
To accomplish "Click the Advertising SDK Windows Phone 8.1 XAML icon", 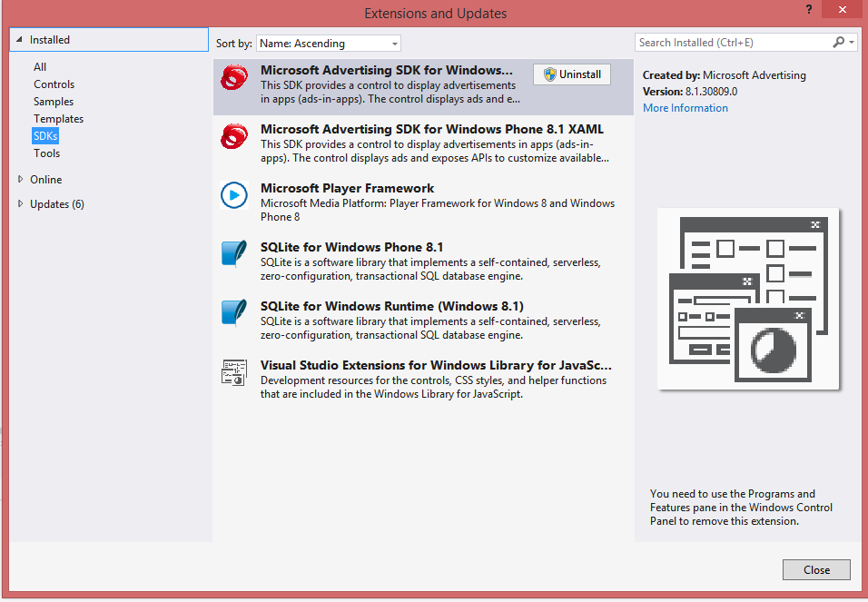I will tap(234, 136).
